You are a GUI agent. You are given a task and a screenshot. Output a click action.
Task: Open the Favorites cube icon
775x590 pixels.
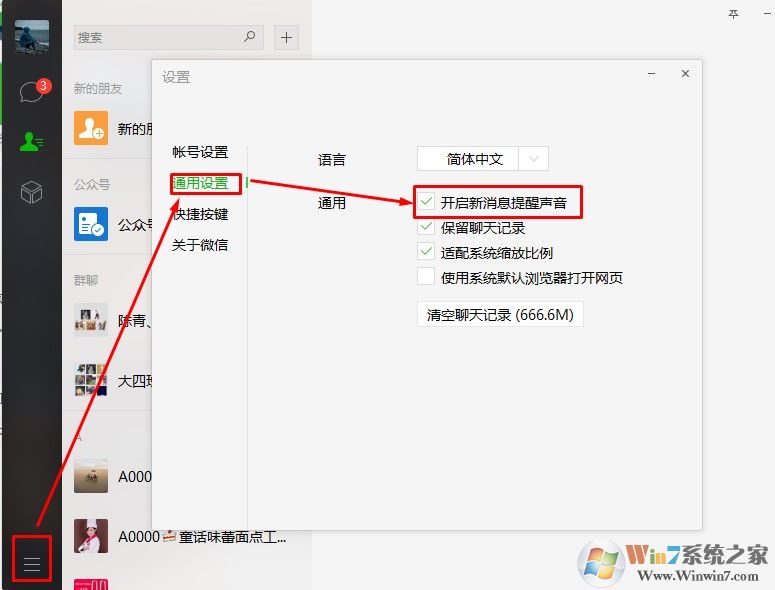tap(31, 192)
